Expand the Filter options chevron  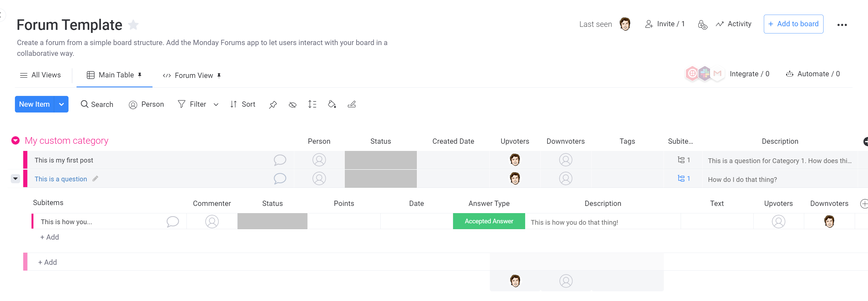pos(216,104)
